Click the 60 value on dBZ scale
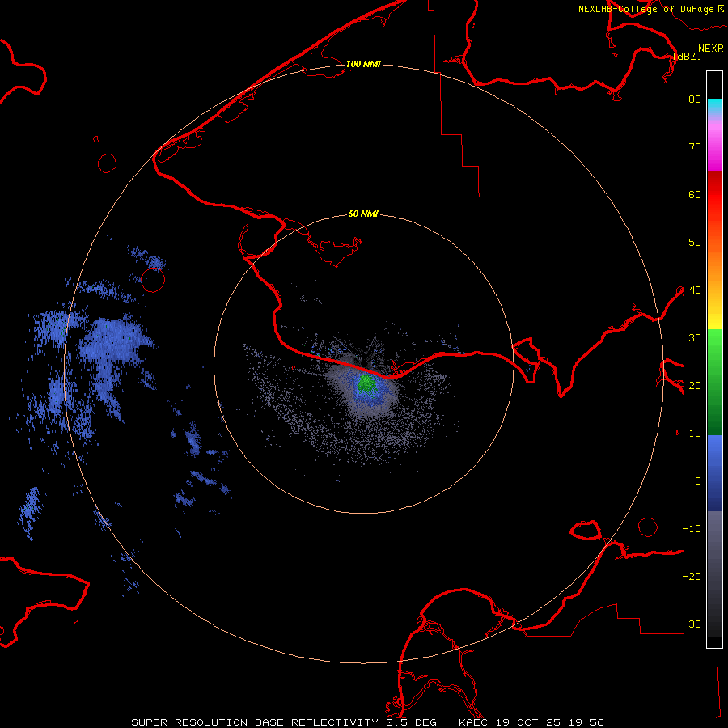728x728 pixels. click(695, 195)
